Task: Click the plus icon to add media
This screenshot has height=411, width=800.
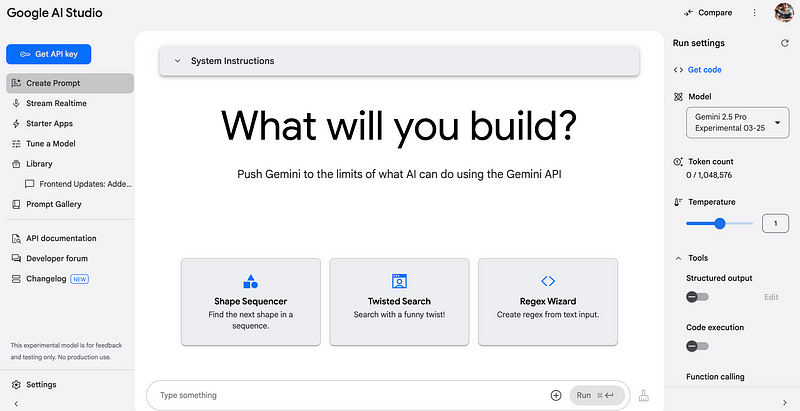Action: point(556,395)
